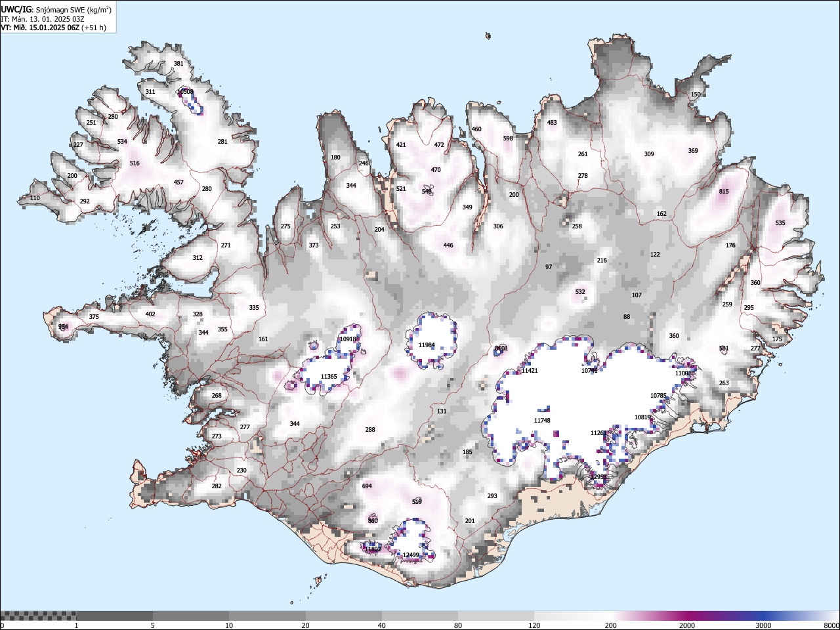The height and width of the screenshot is (630, 840).
Task: Click the map value 534
Action: (x=122, y=142)
